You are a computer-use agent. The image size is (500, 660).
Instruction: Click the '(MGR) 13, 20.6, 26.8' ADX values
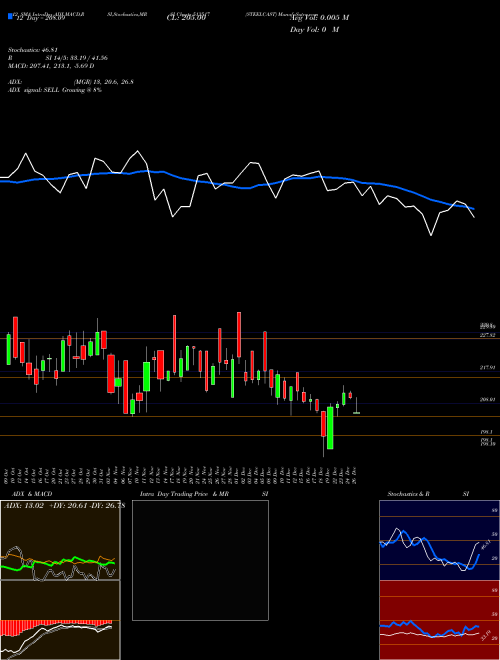click(104, 82)
